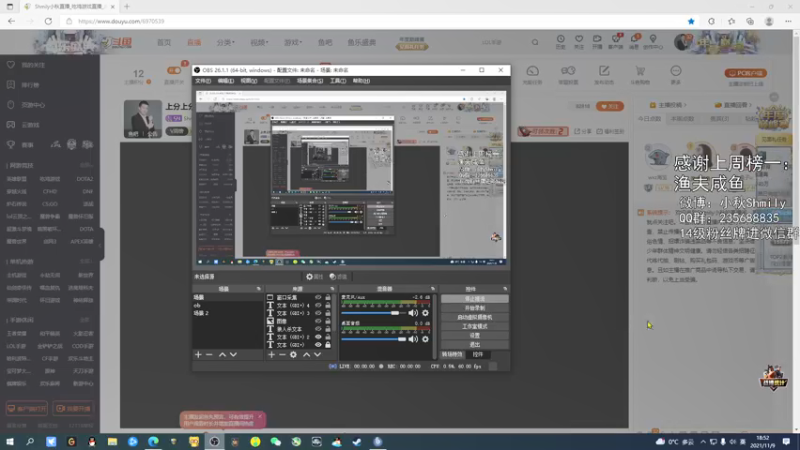The height and width of the screenshot is (450, 800).
Task: Open OBS 文件(F) menu
Action: click(203, 81)
